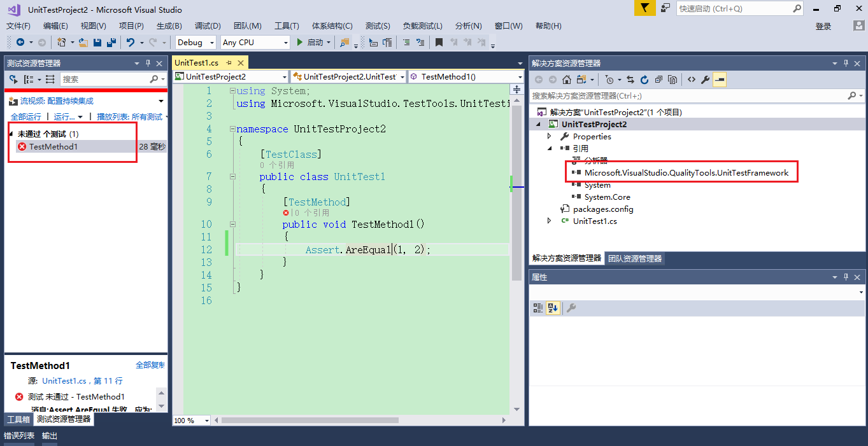Click the Undo arrow icon
The height and width of the screenshot is (446, 868).
click(131, 42)
